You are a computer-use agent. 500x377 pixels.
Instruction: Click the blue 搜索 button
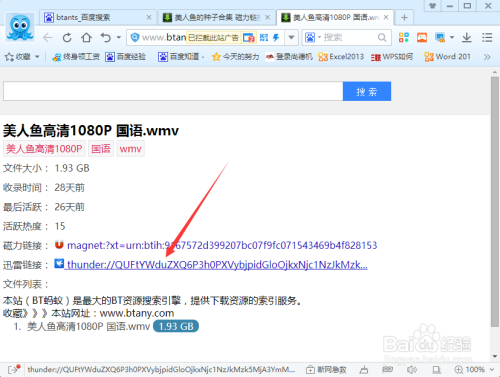367,91
